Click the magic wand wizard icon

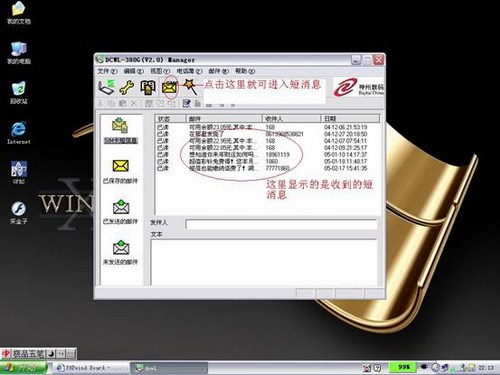click(190, 86)
